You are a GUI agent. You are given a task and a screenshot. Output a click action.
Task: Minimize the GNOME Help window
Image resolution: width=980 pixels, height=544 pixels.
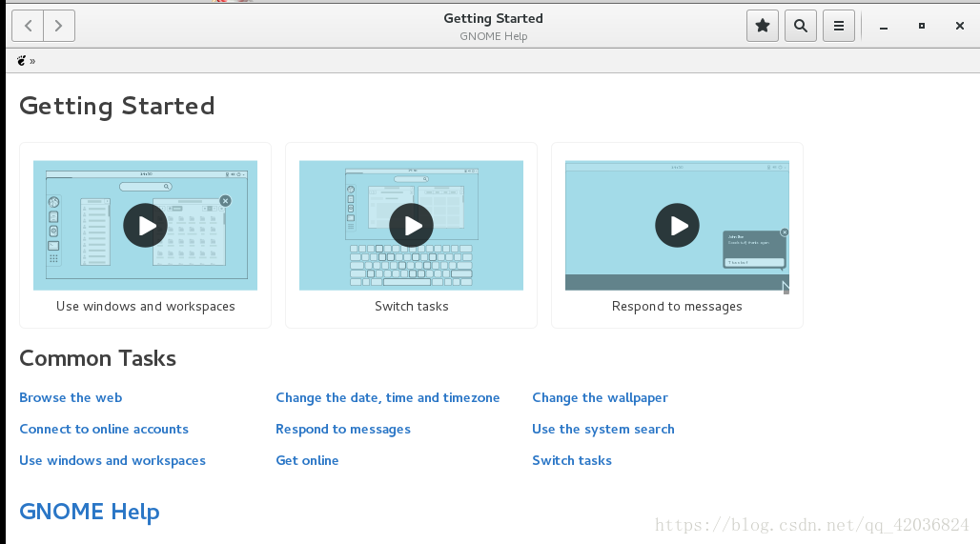tap(883, 27)
